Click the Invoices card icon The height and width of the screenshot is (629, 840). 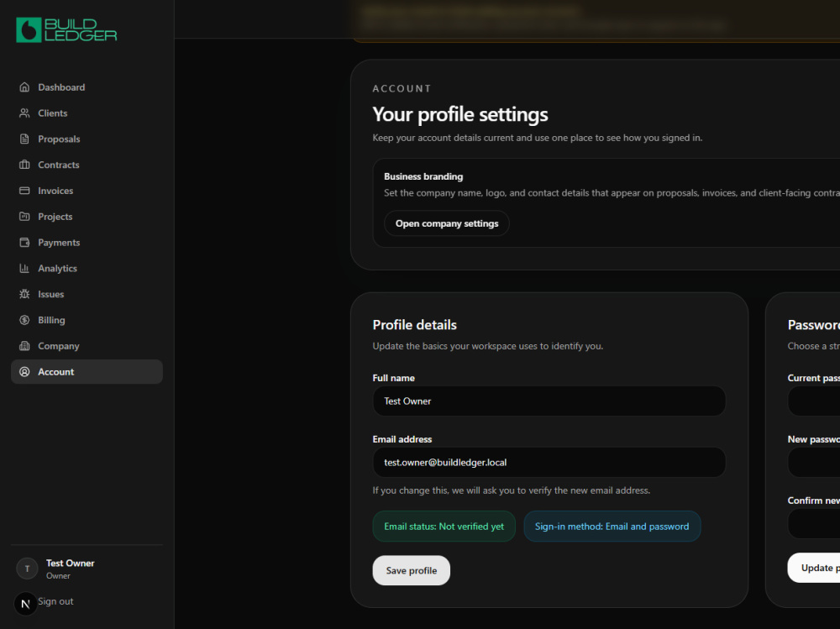click(24, 191)
